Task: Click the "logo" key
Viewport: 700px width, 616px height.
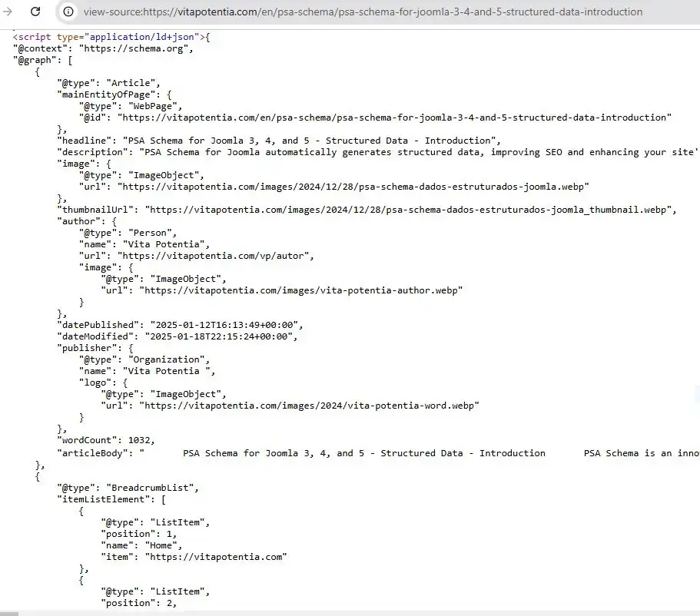Action: click(95, 383)
